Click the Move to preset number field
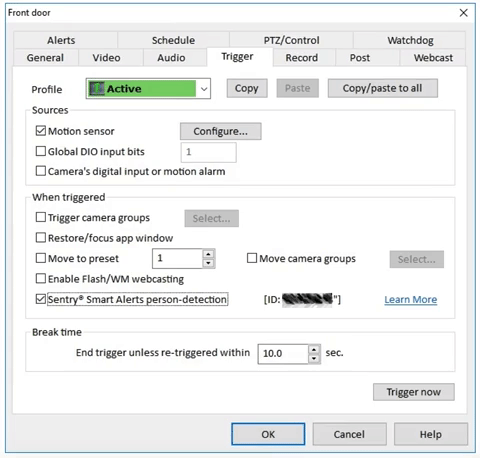This screenshot has height=458, width=480. pyautogui.click(x=177, y=258)
